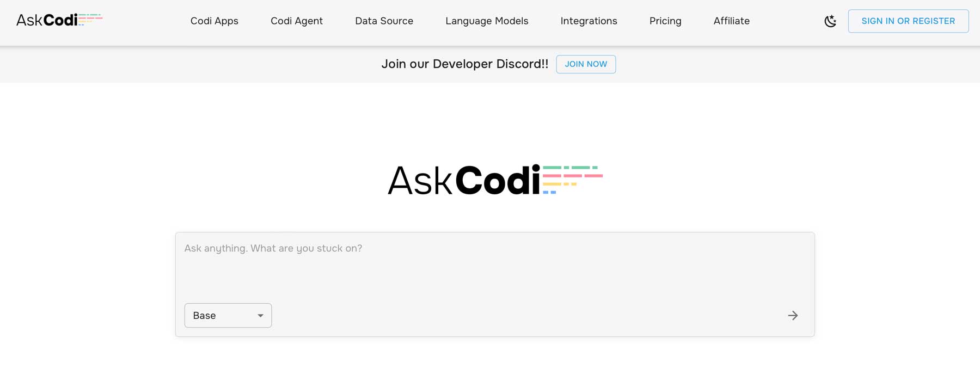The height and width of the screenshot is (369, 980).
Task: Expand the Base model dropdown
Action: [x=228, y=316]
